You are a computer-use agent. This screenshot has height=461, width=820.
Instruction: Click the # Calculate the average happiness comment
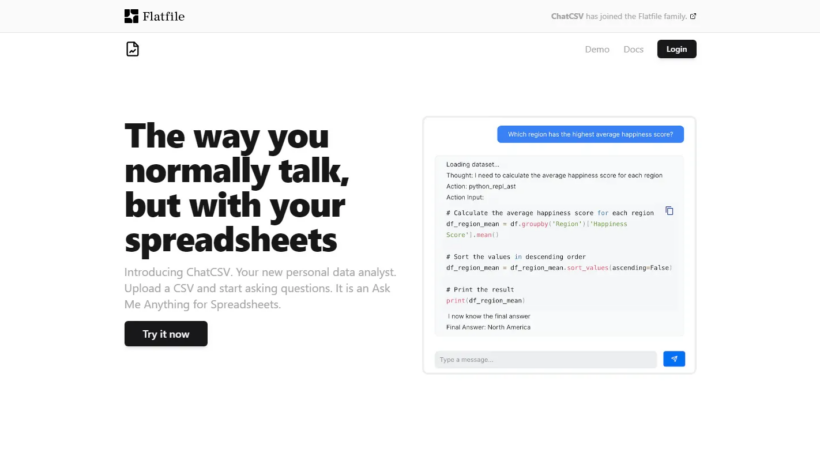pos(550,213)
